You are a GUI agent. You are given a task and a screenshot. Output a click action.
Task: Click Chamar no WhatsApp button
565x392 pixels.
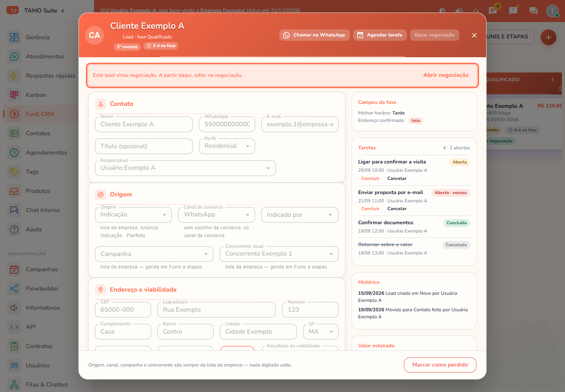[x=314, y=35]
